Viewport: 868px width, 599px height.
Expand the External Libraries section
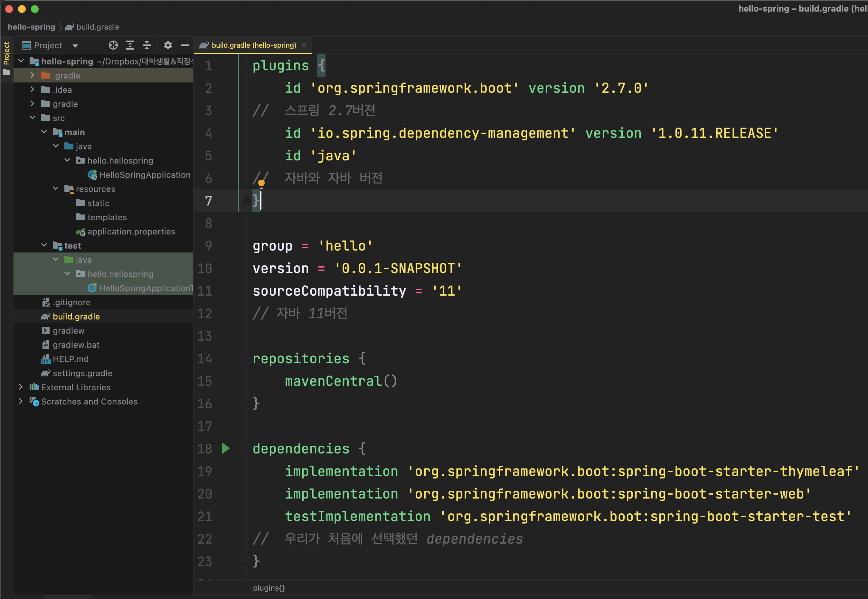pos(20,386)
